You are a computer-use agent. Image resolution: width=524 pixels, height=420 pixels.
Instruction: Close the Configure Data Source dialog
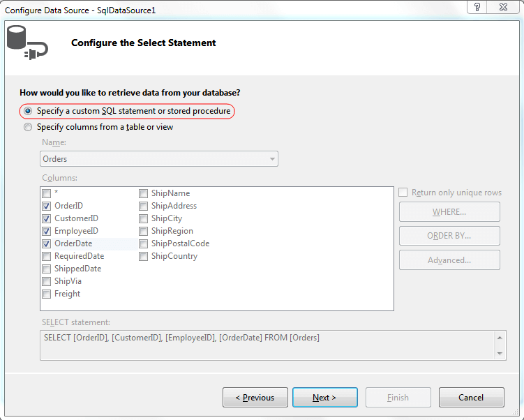(x=504, y=7)
